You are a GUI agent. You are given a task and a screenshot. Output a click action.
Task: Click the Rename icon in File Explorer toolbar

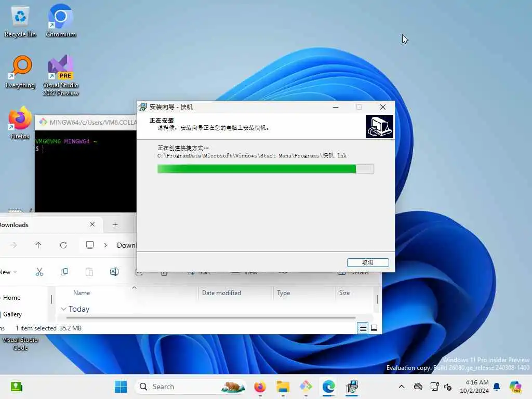click(114, 272)
